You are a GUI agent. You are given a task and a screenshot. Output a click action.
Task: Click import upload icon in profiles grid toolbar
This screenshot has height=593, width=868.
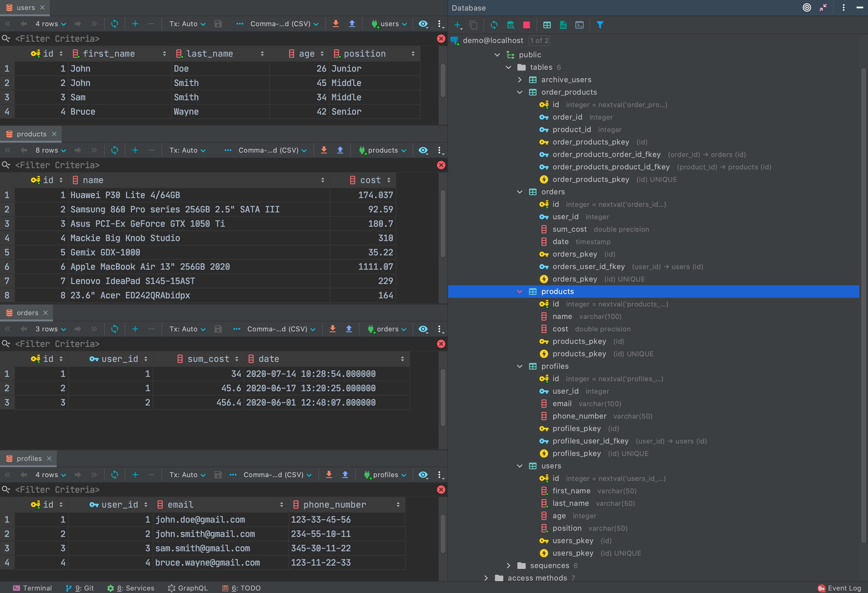pos(345,475)
